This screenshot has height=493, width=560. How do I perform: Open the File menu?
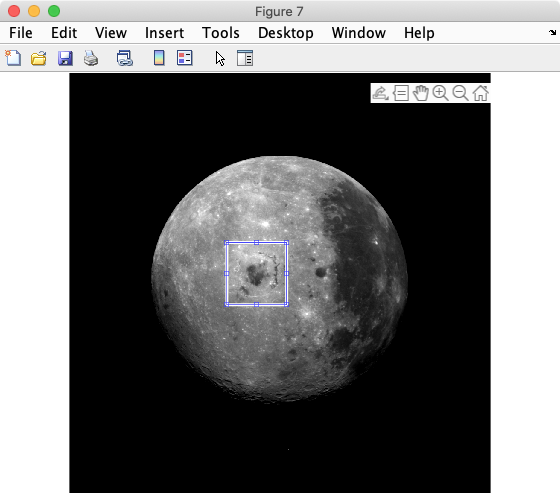click(21, 33)
